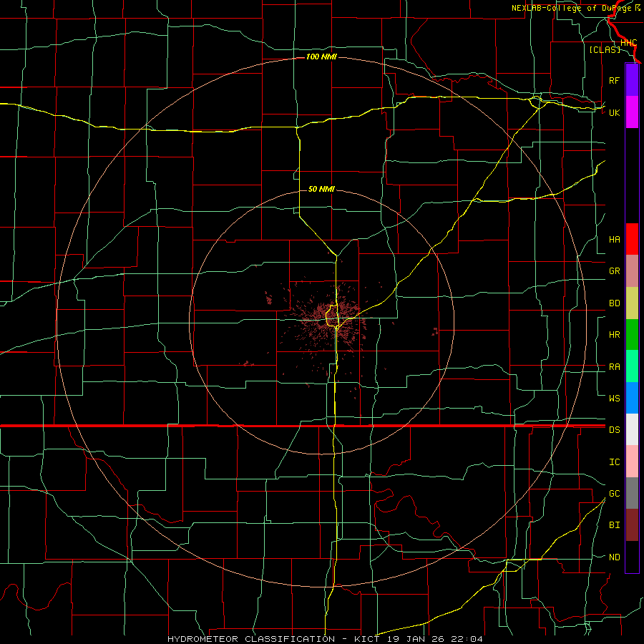
Task: Click the BI dark red legend swatch
Action: 632,525
